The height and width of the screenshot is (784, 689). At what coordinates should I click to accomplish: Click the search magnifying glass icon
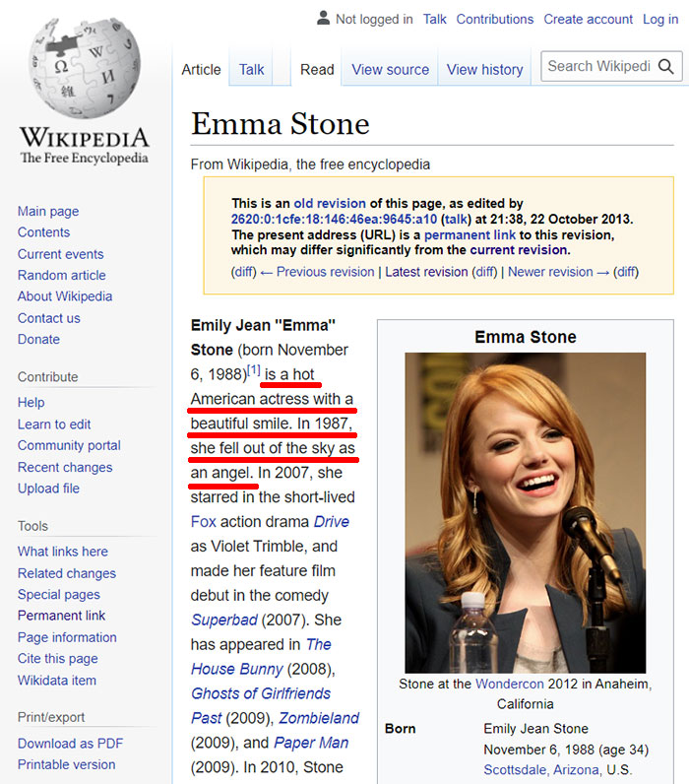point(666,67)
